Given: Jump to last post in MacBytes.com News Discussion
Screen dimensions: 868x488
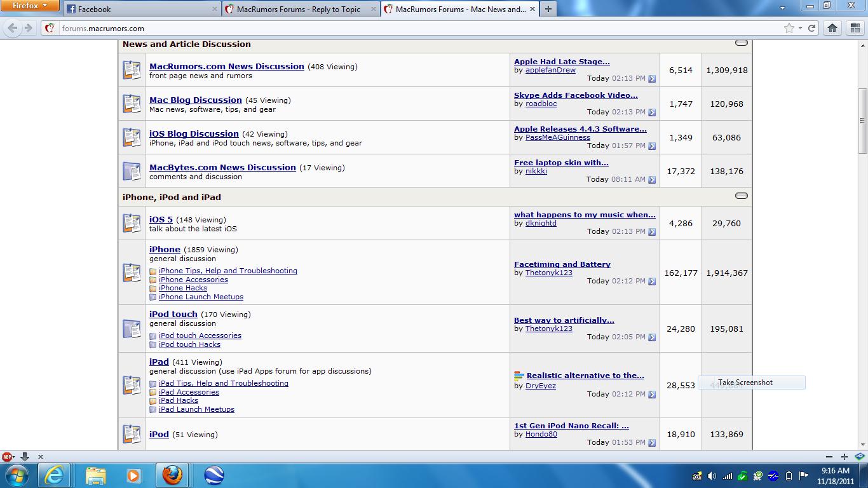Looking at the screenshot, I should pos(652,180).
